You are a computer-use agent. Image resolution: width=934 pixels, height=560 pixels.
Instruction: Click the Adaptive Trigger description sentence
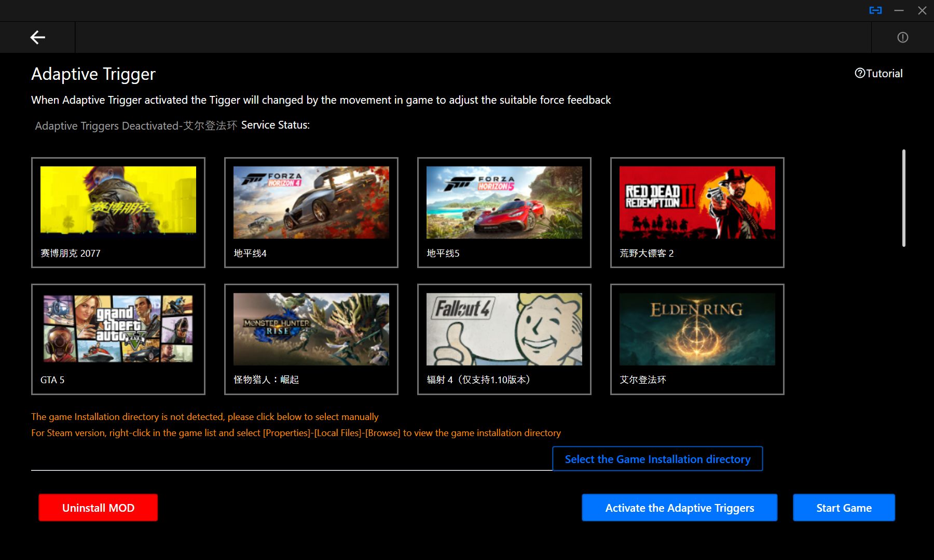coord(321,100)
